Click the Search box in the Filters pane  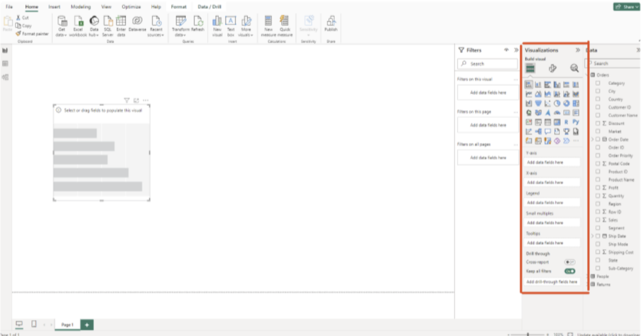488,64
